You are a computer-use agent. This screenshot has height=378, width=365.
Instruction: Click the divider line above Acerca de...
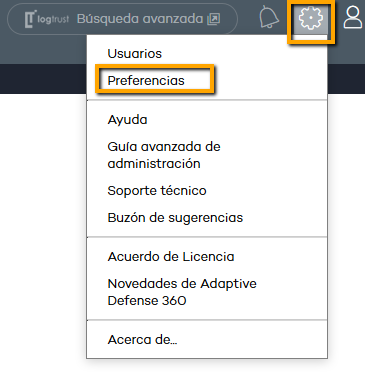tap(207, 320)
